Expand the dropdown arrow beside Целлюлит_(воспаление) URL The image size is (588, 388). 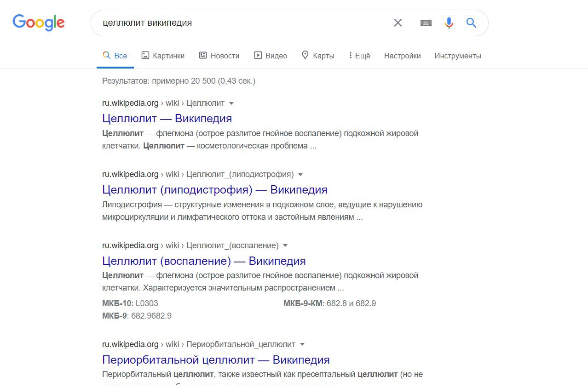(285, 245)
